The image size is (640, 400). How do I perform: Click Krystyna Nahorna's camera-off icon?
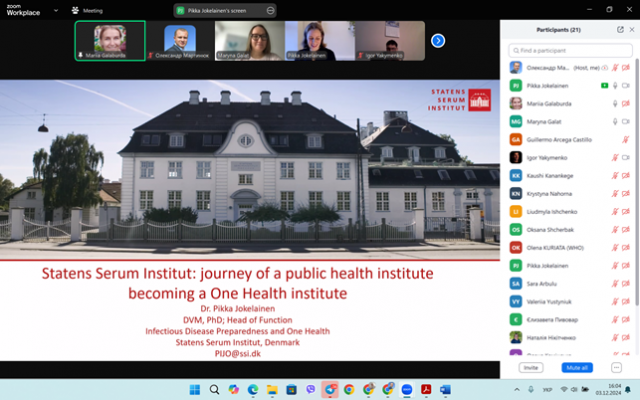pyautogui.click(x=626, y=193)
